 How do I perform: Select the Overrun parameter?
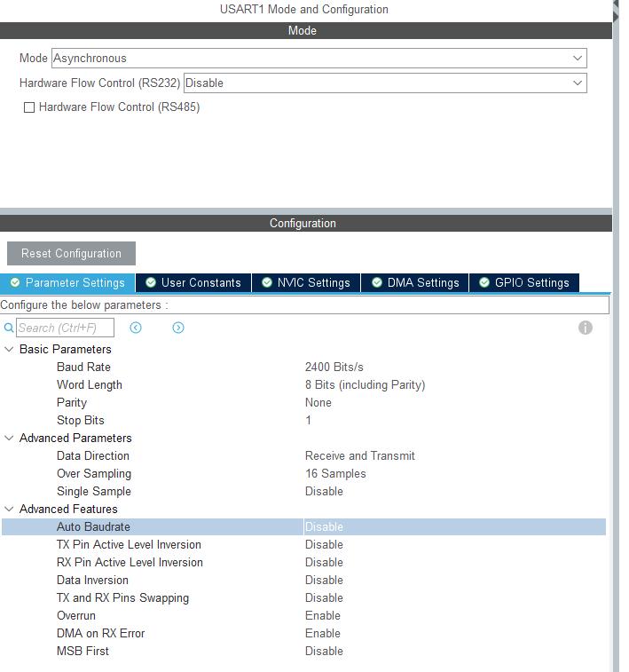(x=76, y=616)
